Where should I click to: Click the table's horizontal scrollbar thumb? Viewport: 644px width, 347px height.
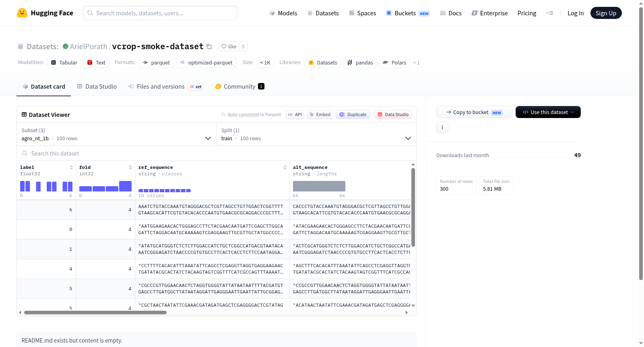tap(95, 312)
